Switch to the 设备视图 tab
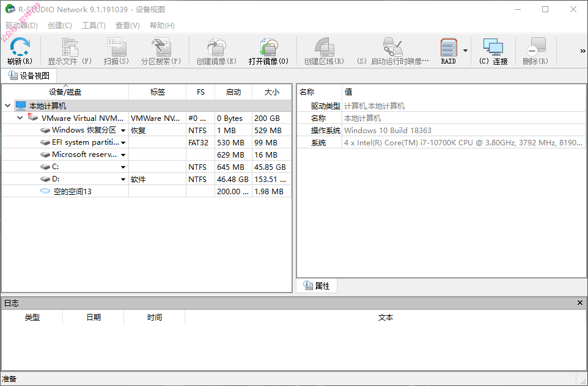Screen dimensions: 588x386 tap(29, 76)
